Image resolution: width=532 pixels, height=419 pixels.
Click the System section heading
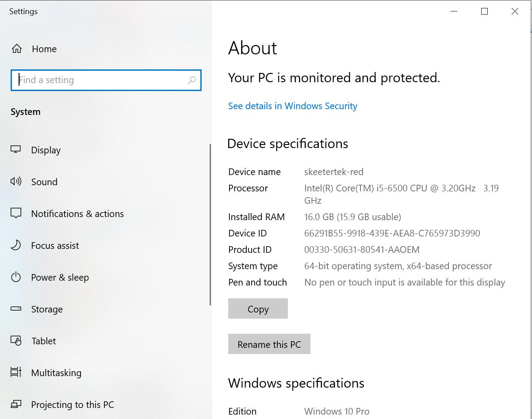pos(25,112)
